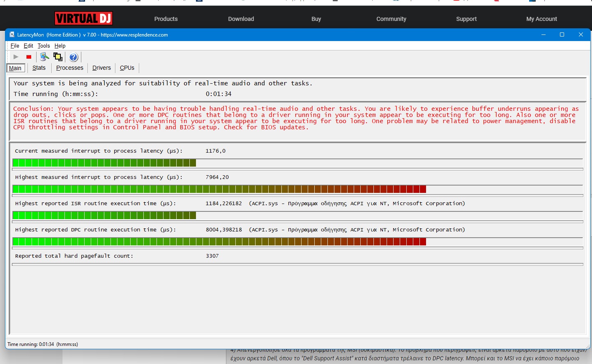
Task: Stop the monitor with the red square icon
Action: 29,57
